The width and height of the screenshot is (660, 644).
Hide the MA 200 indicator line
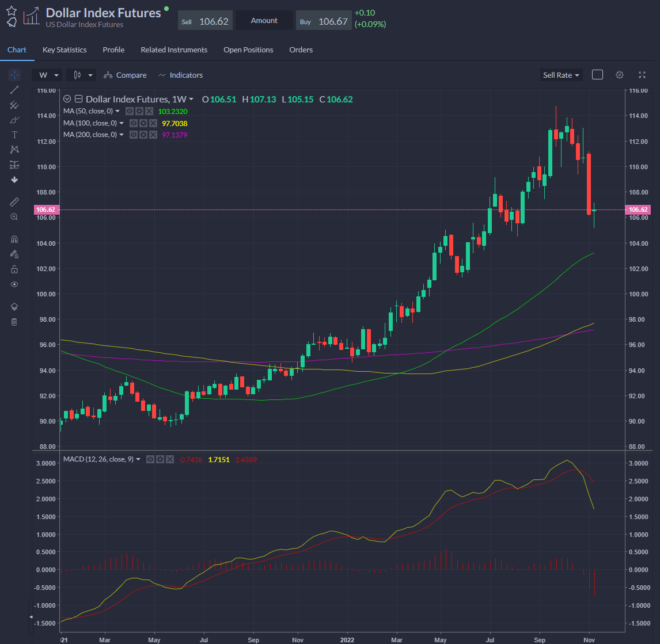[134, 135]
